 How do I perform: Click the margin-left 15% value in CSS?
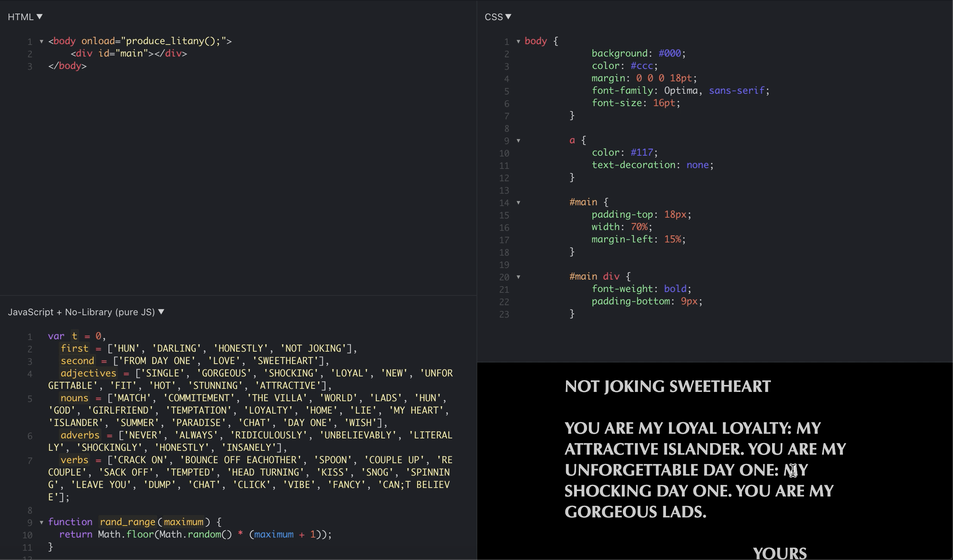tap(672, 239)
